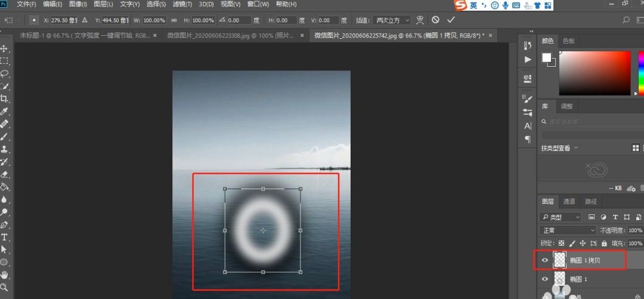Open the 类型 layer filter dropdown
This screenshot has width=644, height=299.
pos(561,217)
